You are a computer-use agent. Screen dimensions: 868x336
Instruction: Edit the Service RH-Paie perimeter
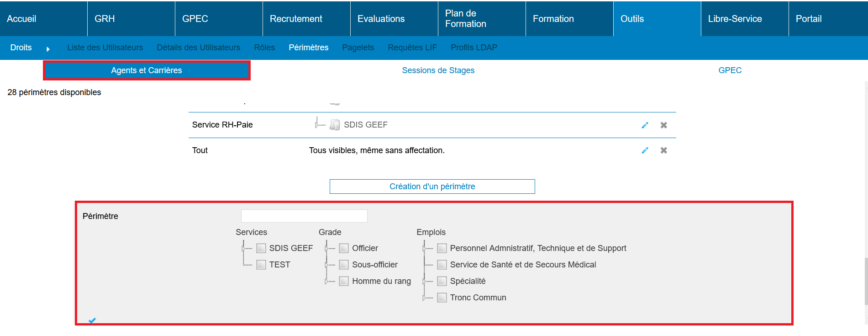[x=645, y=125]
